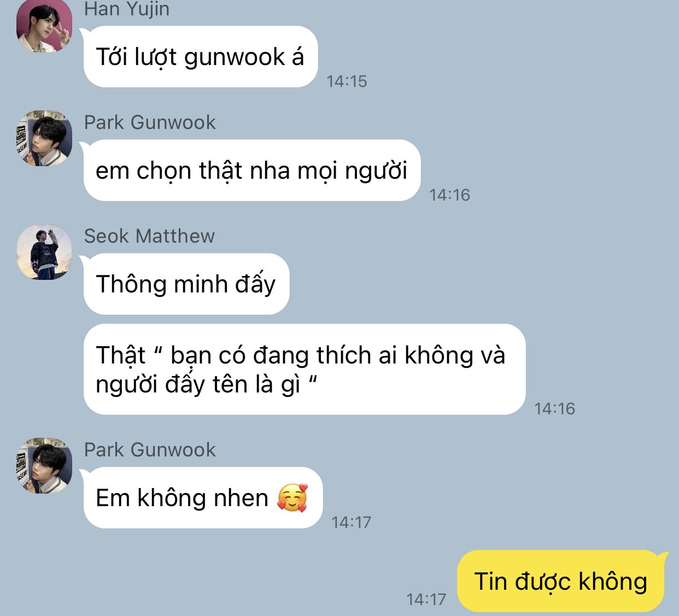
Task: Click the 14:16 timestamp beside Gunwook's message
Action: [x=449, y=195]
